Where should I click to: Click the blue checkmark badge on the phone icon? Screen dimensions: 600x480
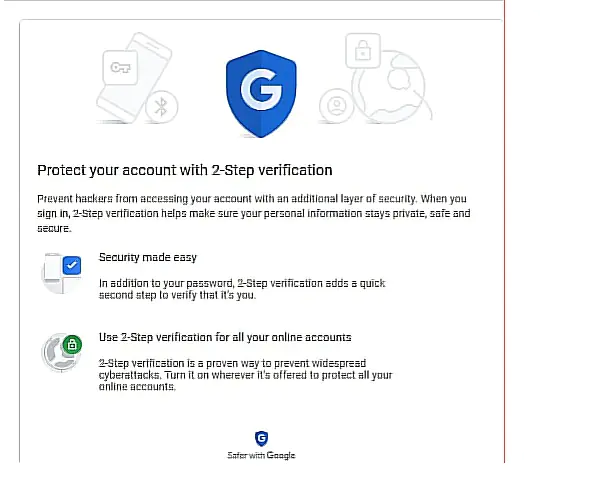click(x=71, y=266)
